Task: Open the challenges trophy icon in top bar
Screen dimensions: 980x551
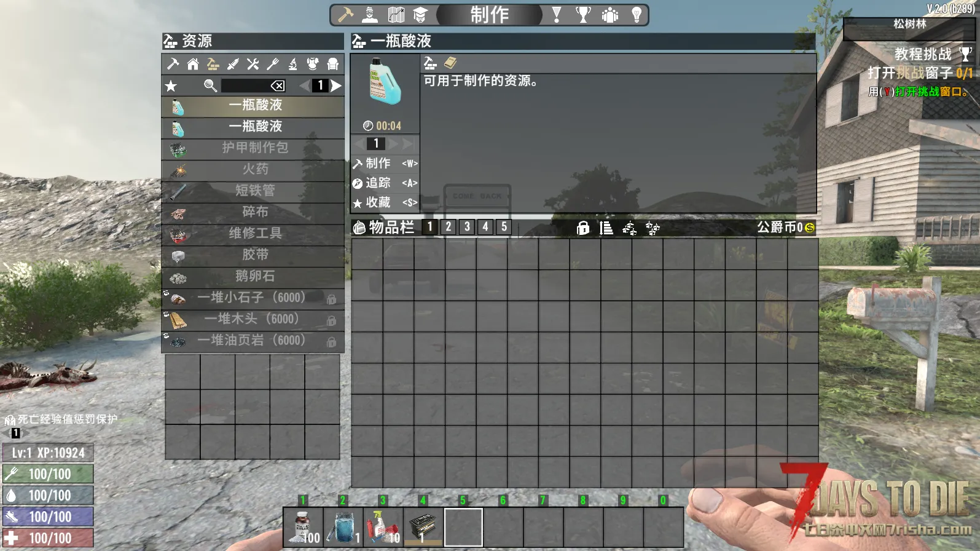Action: pyautogui.click(x=583, y=15)
